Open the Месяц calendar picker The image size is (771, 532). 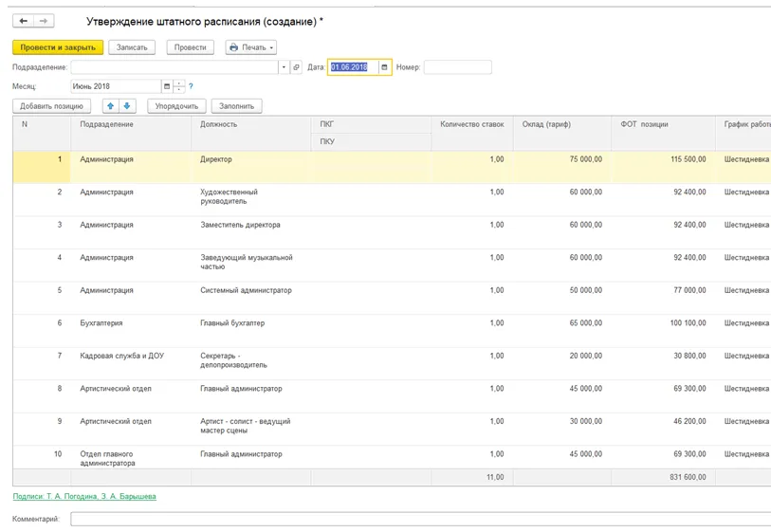[167, 86]
